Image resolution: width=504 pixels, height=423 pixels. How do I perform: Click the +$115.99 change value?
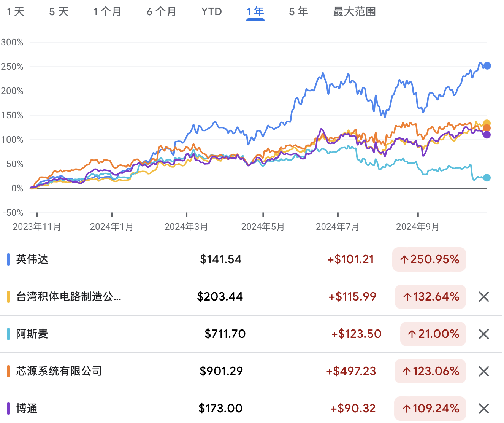(x=352, y=297)
